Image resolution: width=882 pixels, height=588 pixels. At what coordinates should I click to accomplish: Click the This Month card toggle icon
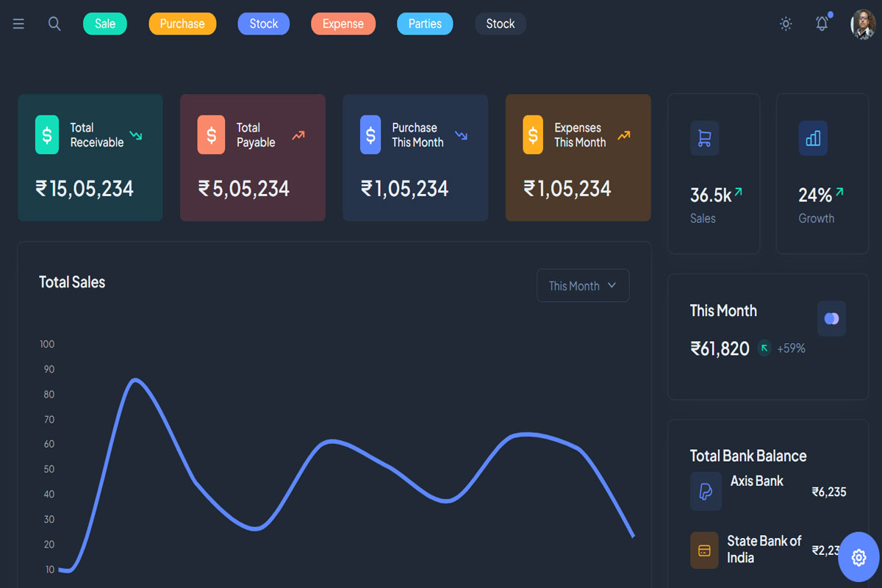click(831, 318)
